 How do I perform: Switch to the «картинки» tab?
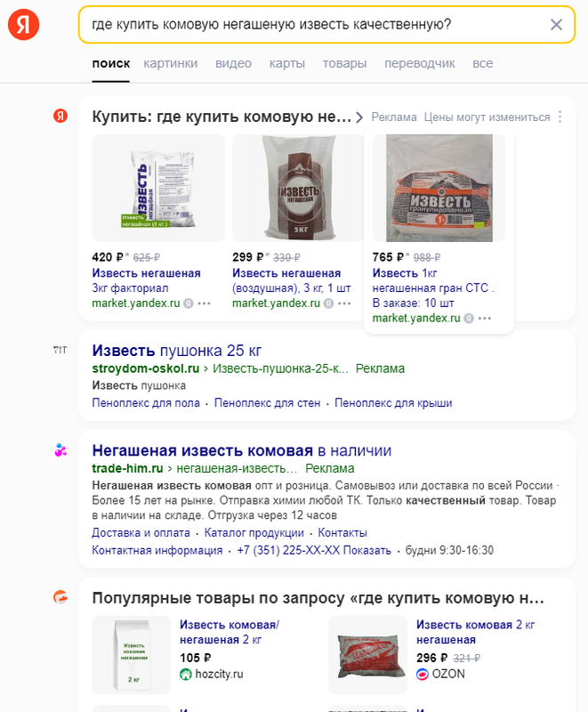pyautogui.click(x=171, y=63)
